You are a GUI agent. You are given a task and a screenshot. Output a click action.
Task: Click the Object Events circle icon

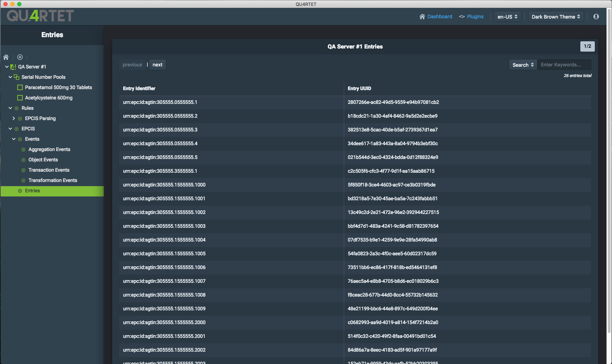(23, 160)
